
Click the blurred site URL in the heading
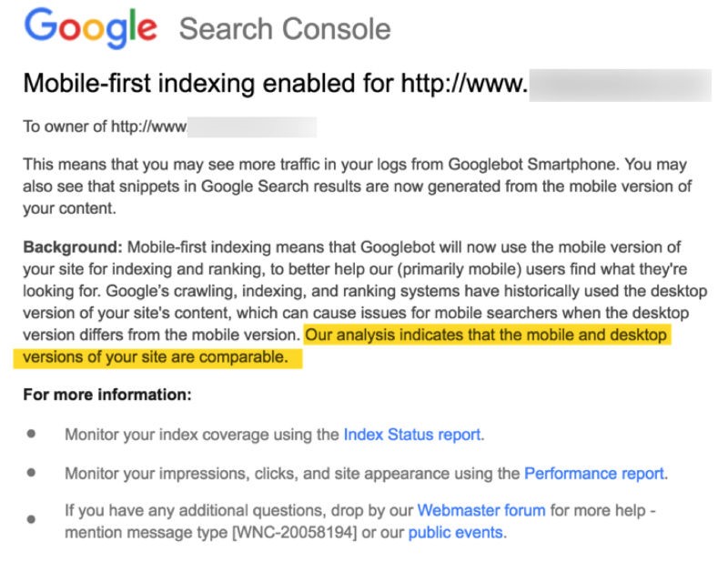[621, 85]
